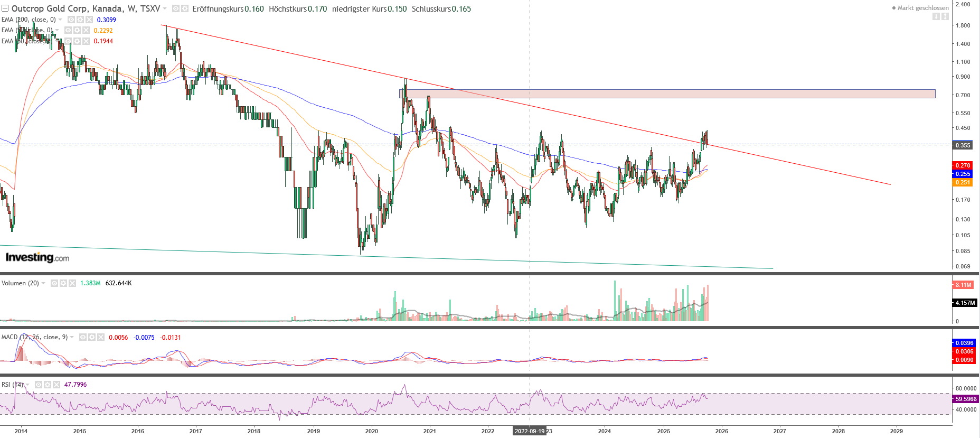
Task: Open the Volumen (20) dropdown arrow
Action: click(43, 283)
